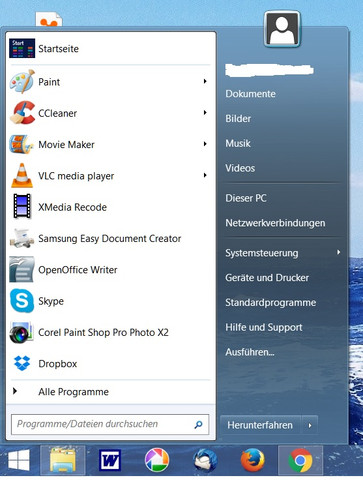The width and height of the screenshot is (363, 480).
Task: Click Ausführen... entry
Action: [x=250, y=352]
